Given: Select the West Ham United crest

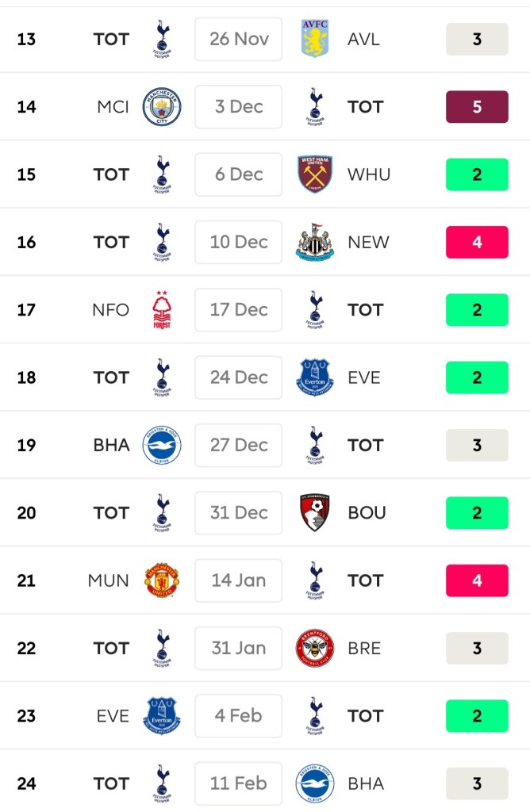Looking at the screenshot, I should point(315,174).
